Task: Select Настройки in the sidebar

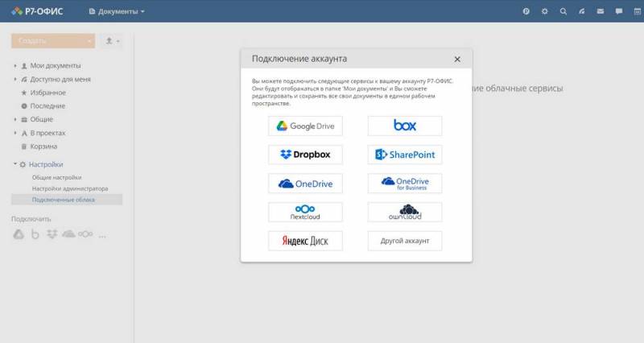Action: tap(46, 164)
